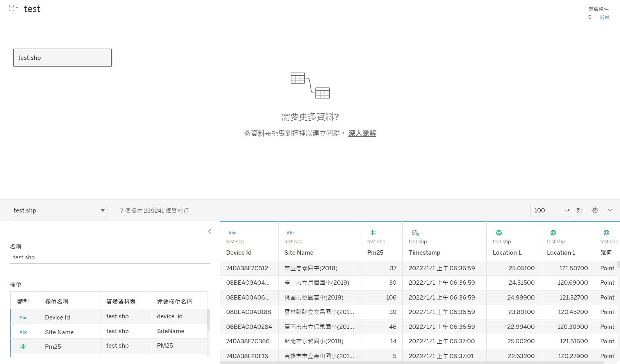This screenshot has width=620, height=364.
Task: Click the 遠端欄位名稱 header in fields table
Action: click(174, 302)
